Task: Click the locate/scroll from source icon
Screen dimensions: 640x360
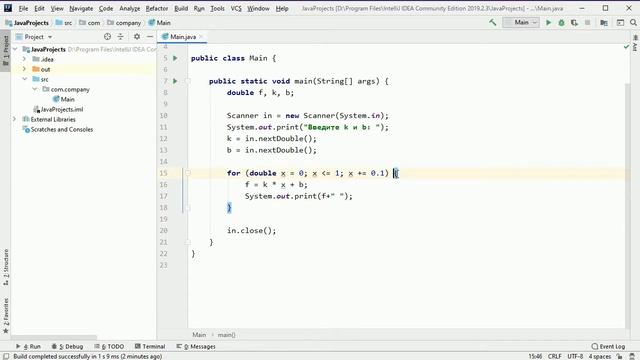Action: click(x=107, y=37)
